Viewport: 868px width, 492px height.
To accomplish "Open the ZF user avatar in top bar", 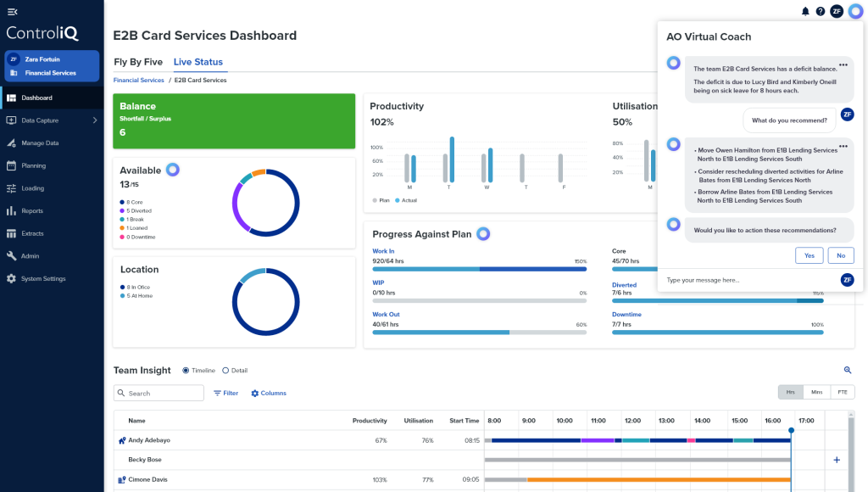I will (837, 11).
